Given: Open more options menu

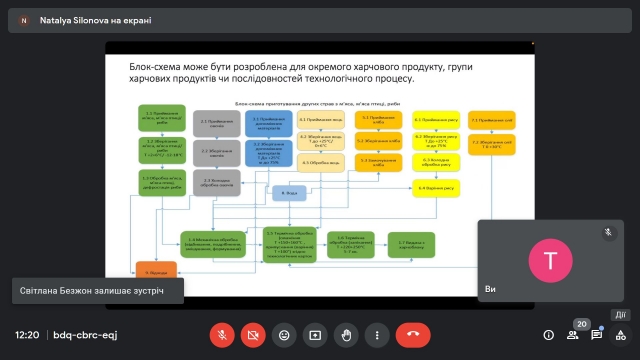Looking at the screenshot, I should pos(377,335).
